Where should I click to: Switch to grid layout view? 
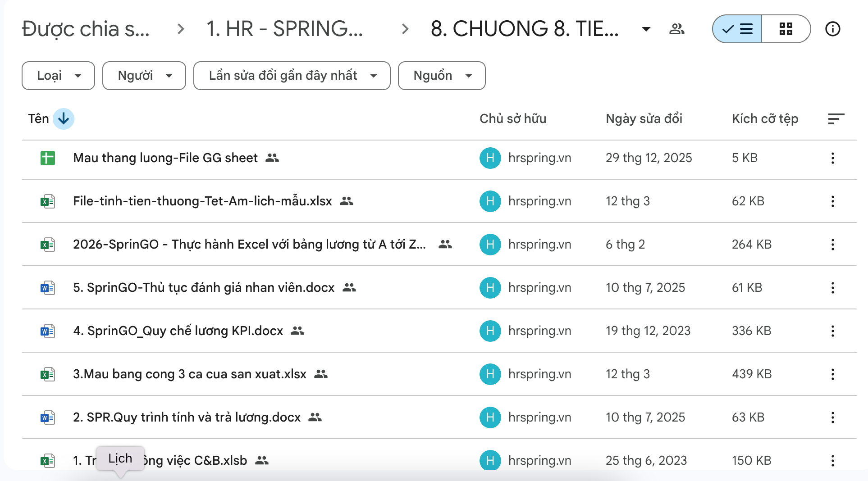786,29
